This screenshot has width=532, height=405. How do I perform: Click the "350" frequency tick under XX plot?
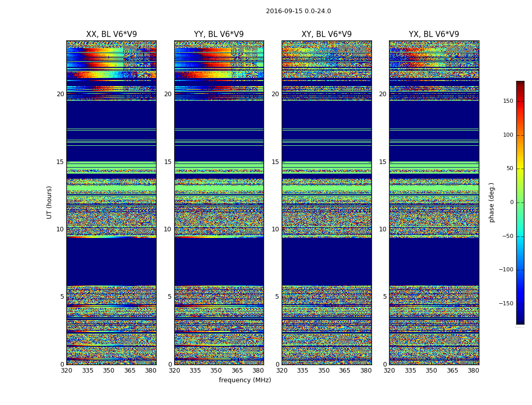(108, 371)
